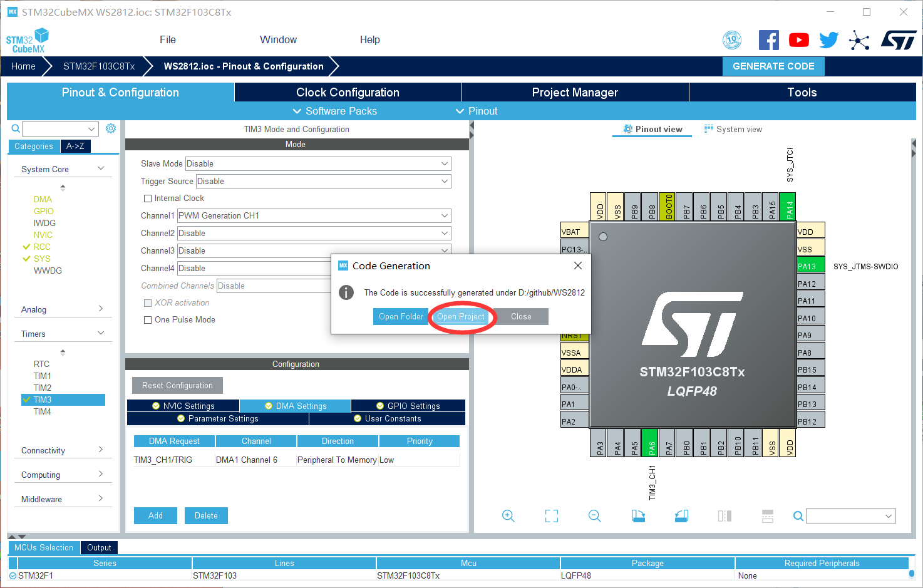Viewport: 923px width, 588px height.
Task: Open the ST Facebook page icon
Action: 768,40
